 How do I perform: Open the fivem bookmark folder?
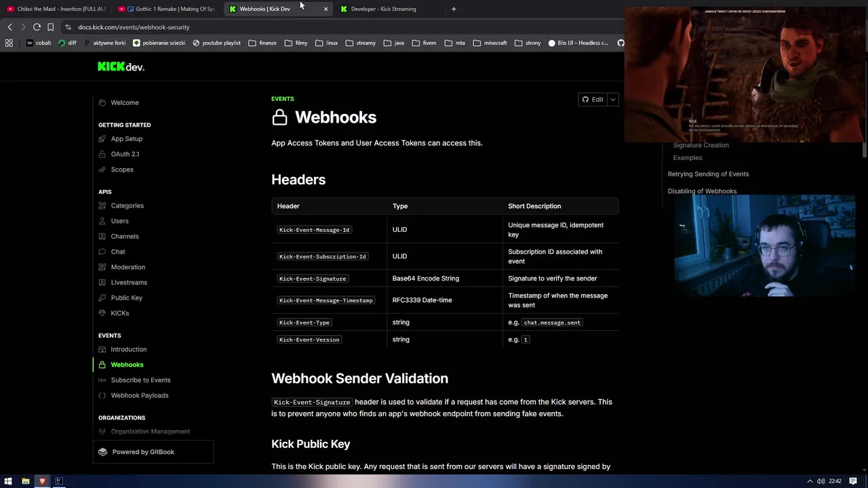point(424,43)
